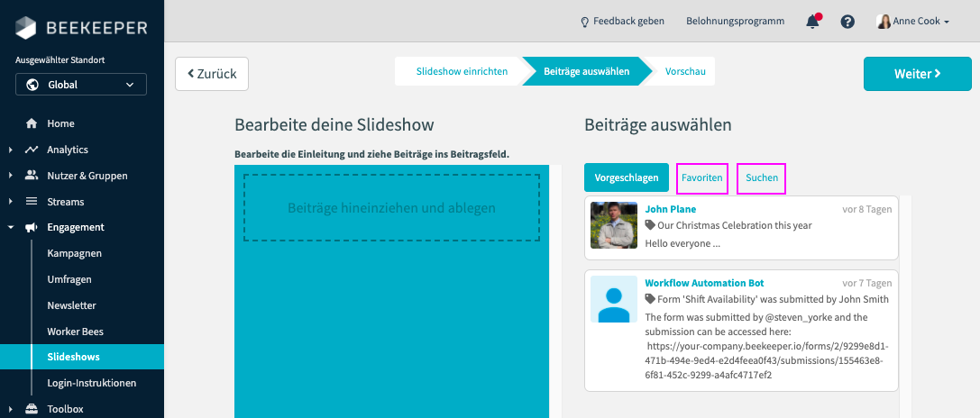The height and width of the screenshot is (418, 980).
Task: Open the notifications bell
Action: (812, 21)
